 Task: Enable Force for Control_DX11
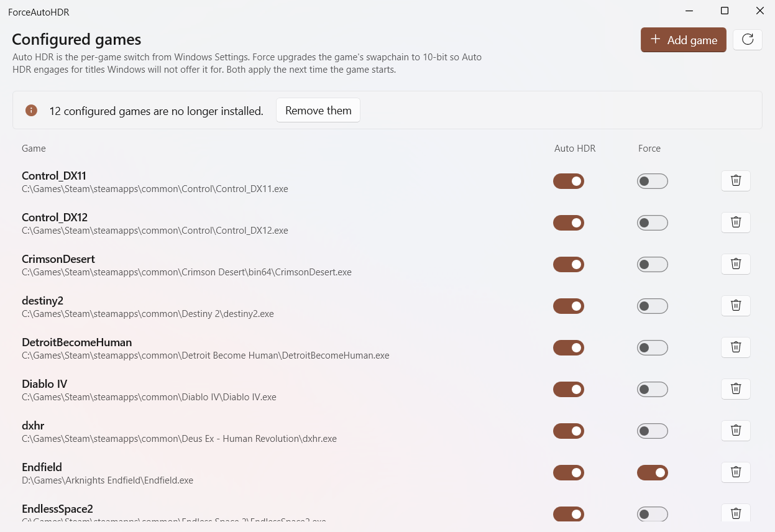[x=653, y=181]
